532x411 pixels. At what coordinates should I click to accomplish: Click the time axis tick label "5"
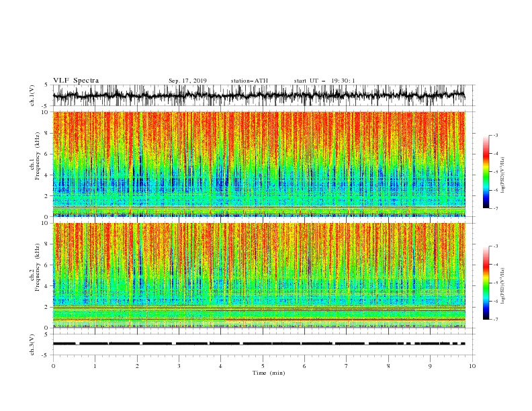click(x=263, y=366)
